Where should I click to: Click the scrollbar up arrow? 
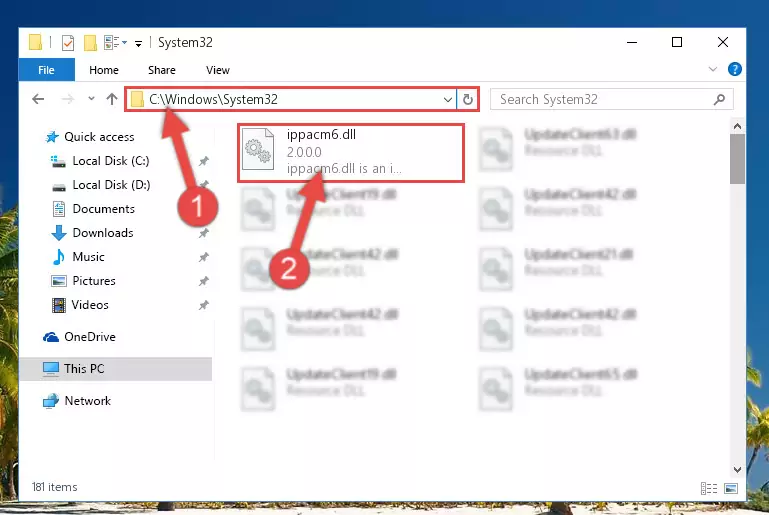[737, 127]
